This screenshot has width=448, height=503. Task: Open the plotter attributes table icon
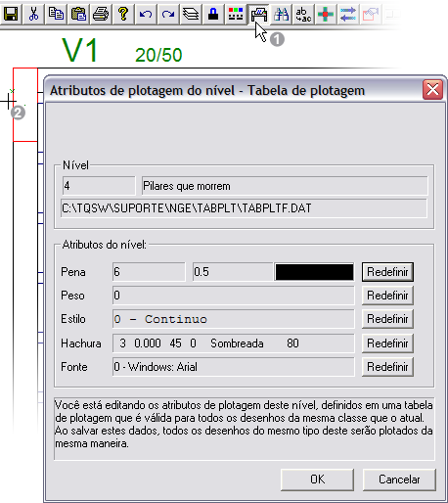coord(258,14)
